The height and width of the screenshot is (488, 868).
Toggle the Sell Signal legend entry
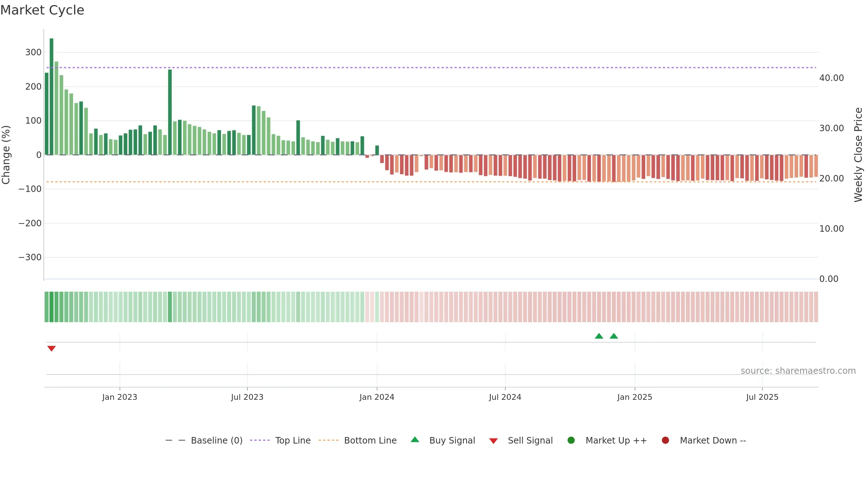click(521, 440)
